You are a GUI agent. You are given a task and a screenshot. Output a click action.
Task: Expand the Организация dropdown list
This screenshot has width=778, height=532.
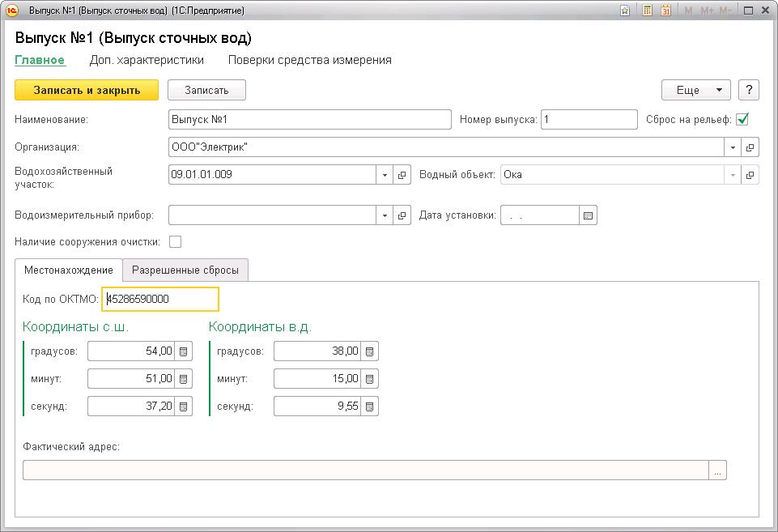click(733, 147)
